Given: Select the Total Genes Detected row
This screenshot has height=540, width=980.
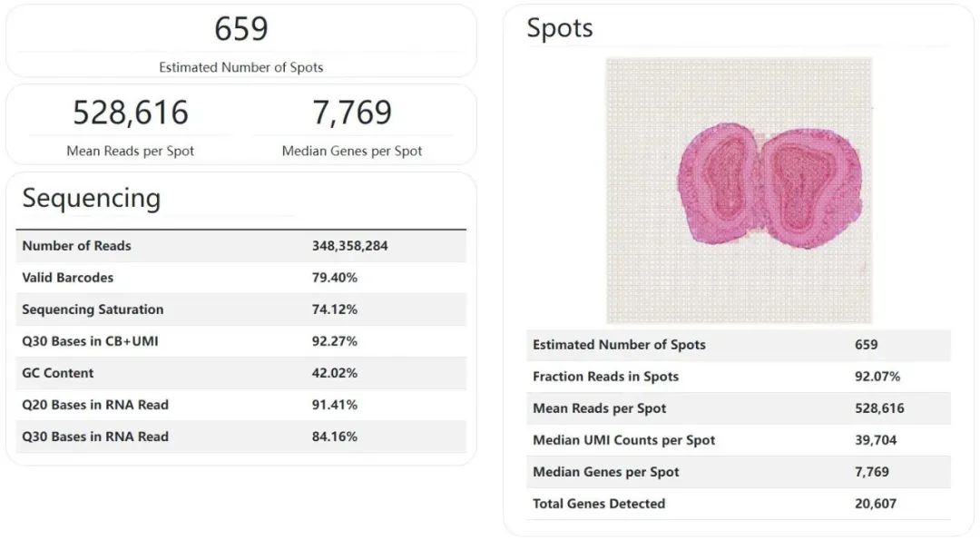Looking at the screenshot, I should (738, 504).
